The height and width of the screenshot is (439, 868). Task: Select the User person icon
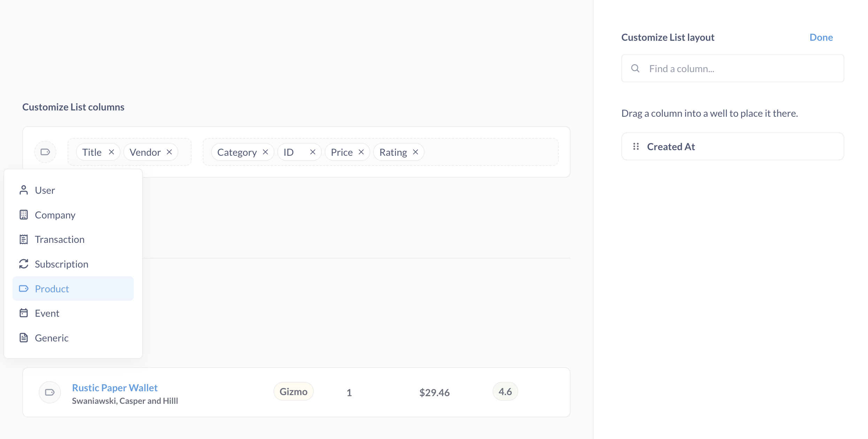(24, 190)
